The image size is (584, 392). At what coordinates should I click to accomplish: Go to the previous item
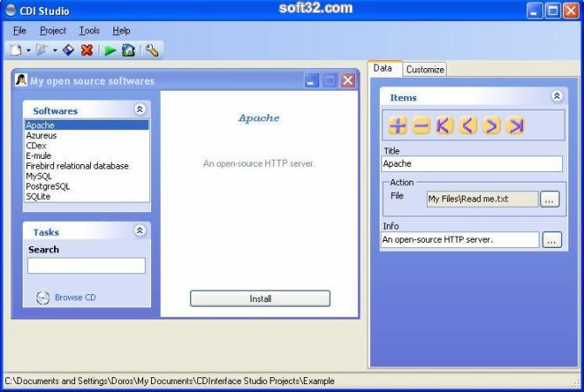(469, 126)
